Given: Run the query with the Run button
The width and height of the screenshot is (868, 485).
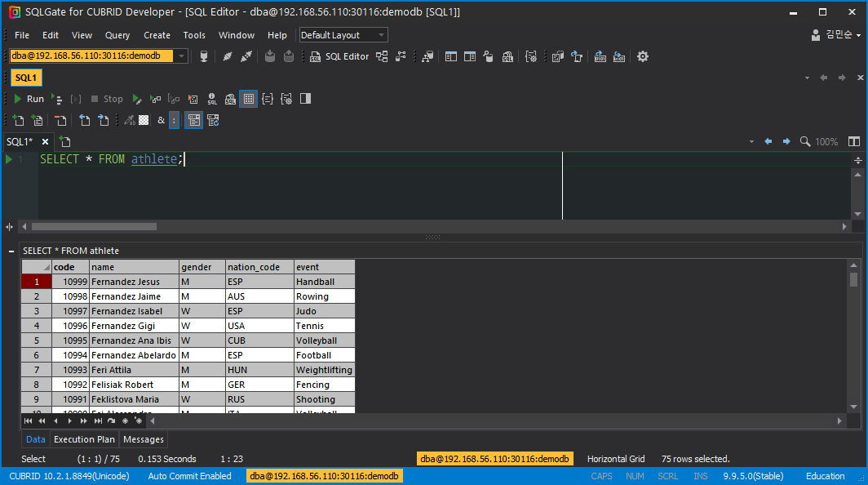Looking at the screenshot, I should [x=29, y=99].
